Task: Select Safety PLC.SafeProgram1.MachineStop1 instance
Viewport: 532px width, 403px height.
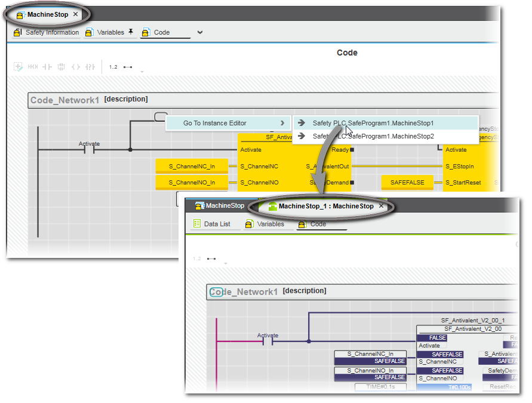Action: coord(373,123)
